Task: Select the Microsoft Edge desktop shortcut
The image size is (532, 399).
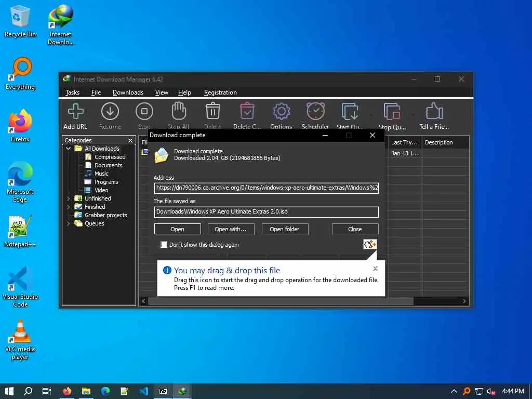Action: [x=20, y=182]
